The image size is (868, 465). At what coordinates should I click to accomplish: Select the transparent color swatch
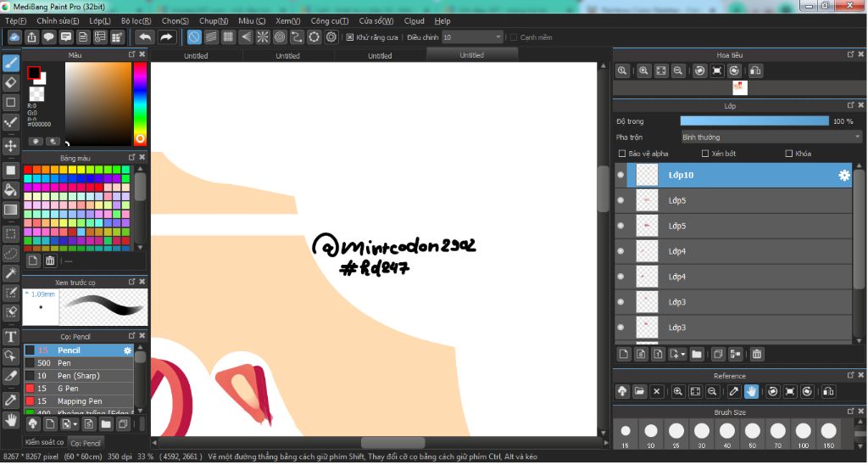tap(36, 93)
